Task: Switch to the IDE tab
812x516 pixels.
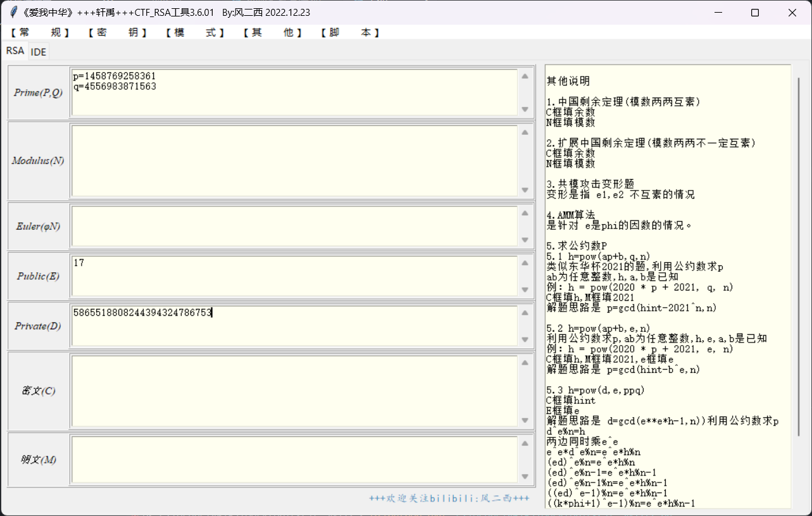Action: pos(39,52)
